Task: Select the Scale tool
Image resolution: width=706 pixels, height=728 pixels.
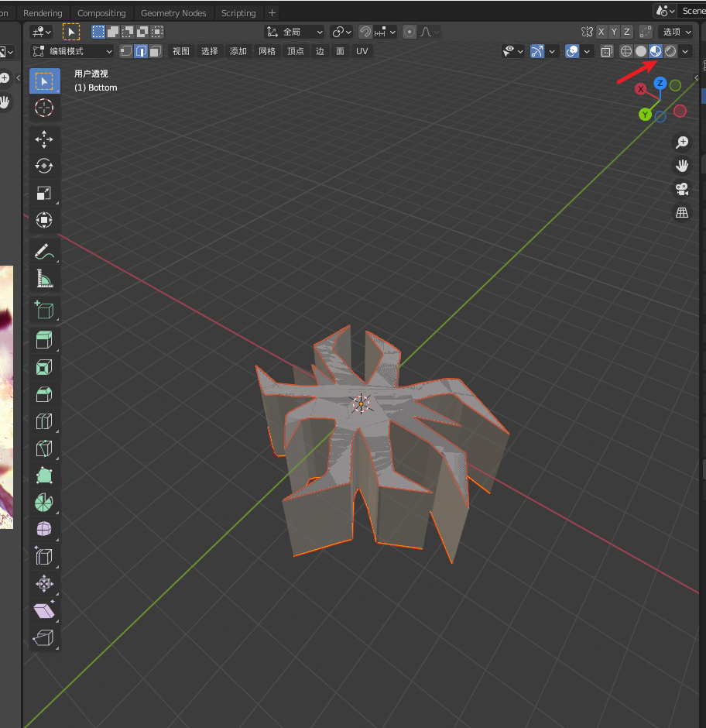Action: pyautogui.click(x=45, y=193)
